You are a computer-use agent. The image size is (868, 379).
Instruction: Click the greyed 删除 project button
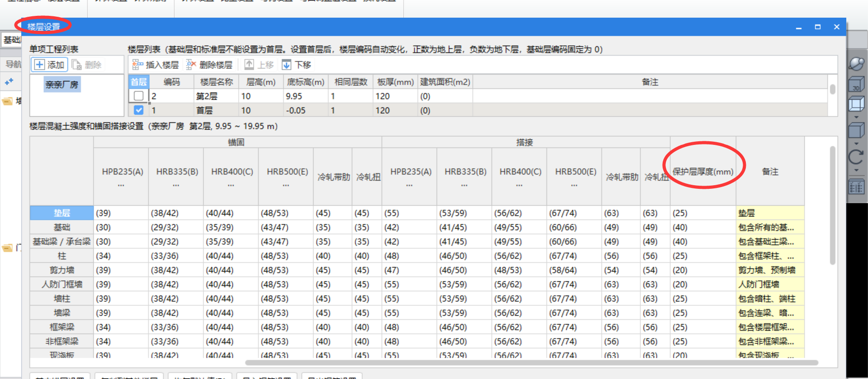[86, 65]
